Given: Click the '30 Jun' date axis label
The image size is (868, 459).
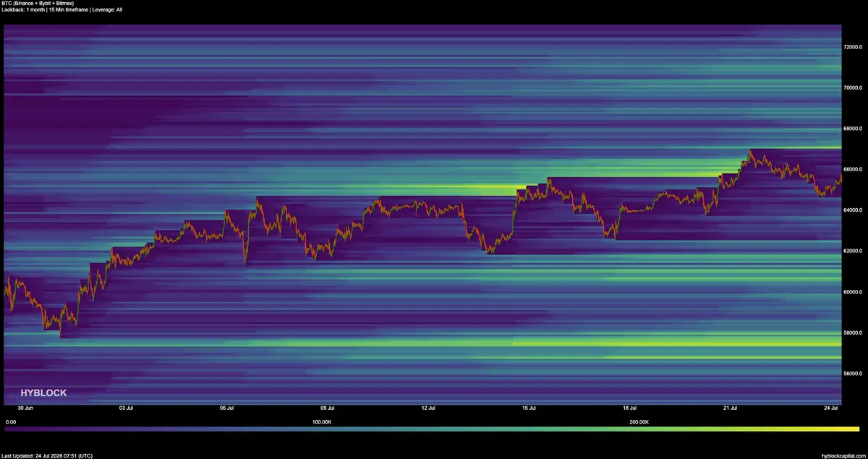Looking at the screenshot, I should click(x=25, y=408).
